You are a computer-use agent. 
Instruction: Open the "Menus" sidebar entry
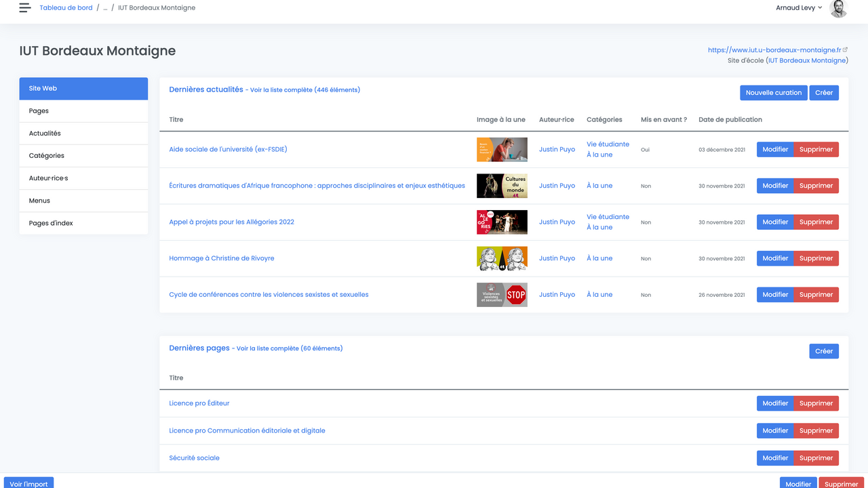click(38, 200)
